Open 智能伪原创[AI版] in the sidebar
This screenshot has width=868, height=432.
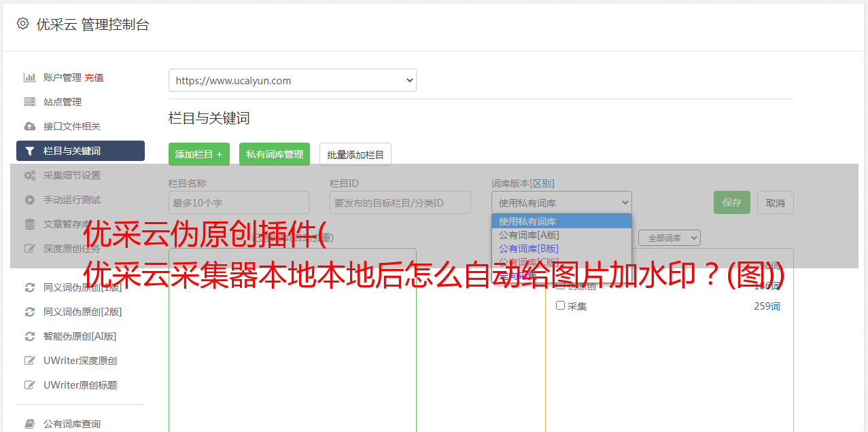(x=80, y=336)
